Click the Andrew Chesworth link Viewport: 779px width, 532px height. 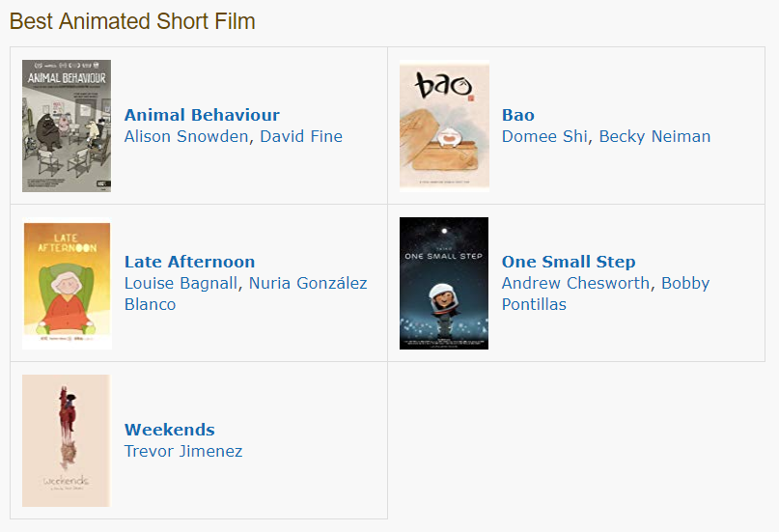click(576, 283)
